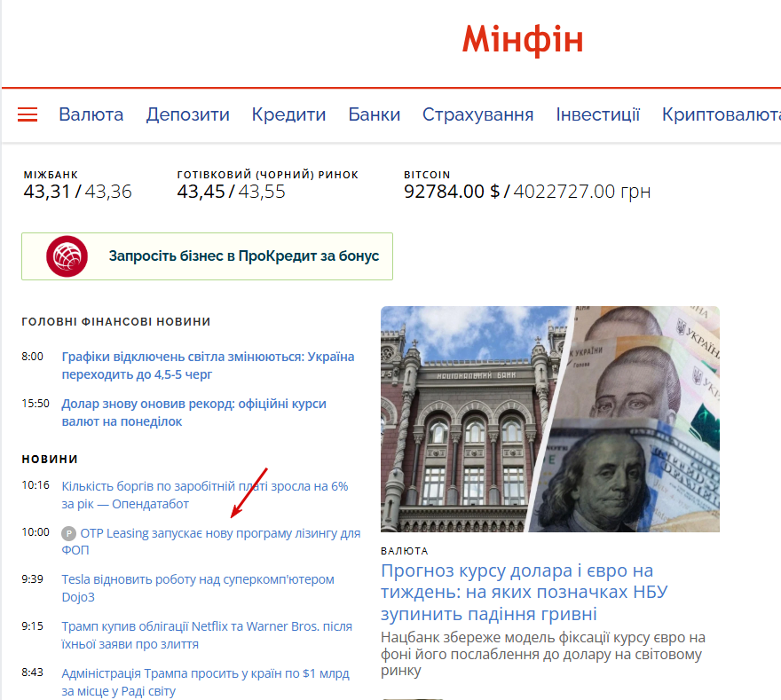
Task: Click the 8:43 news timestamp
Action: coord(32,672)
